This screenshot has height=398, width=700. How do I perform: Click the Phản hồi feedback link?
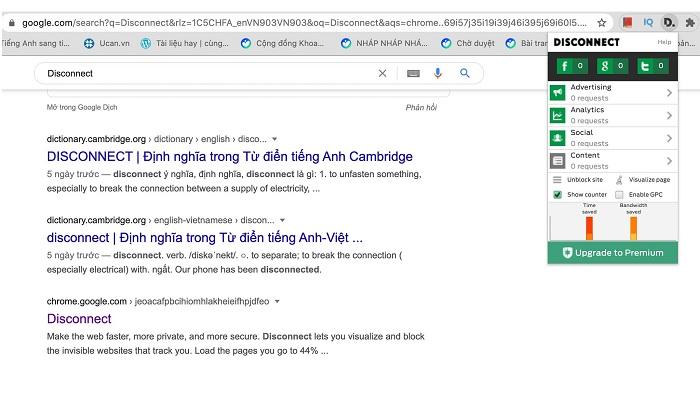421,108
